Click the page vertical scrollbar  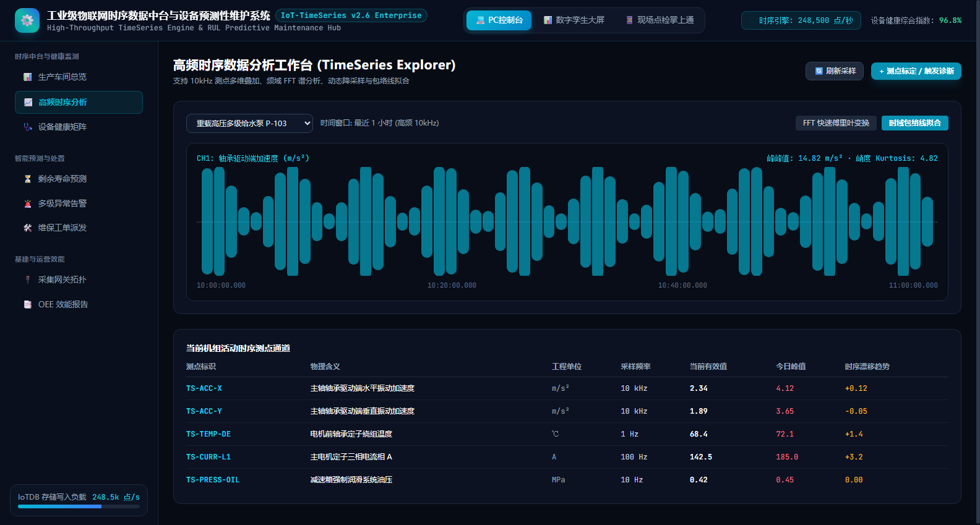pyautogui.click(x=977, y=262)
